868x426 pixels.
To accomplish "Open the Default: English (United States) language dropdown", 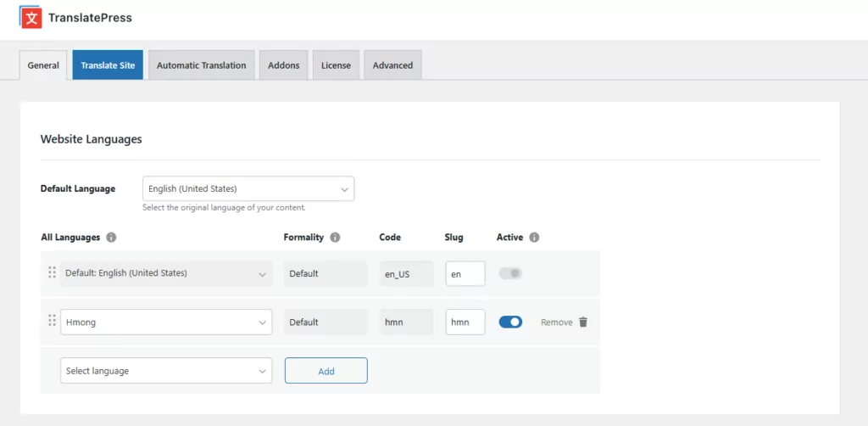I will pos(166,273).
